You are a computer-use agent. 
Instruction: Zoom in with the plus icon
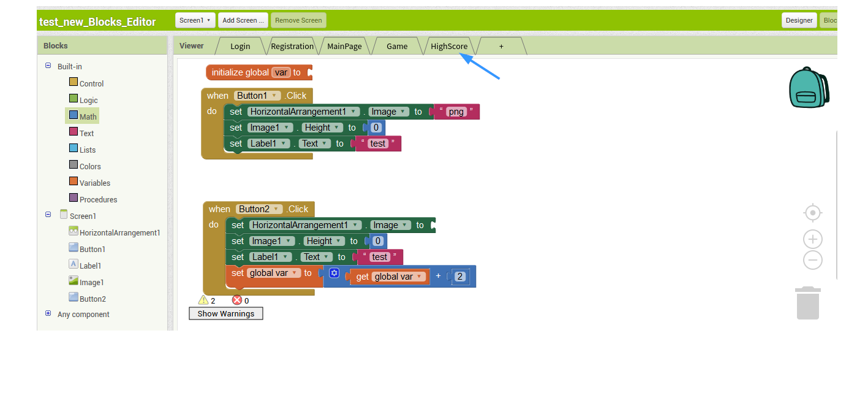pos(812,239)
